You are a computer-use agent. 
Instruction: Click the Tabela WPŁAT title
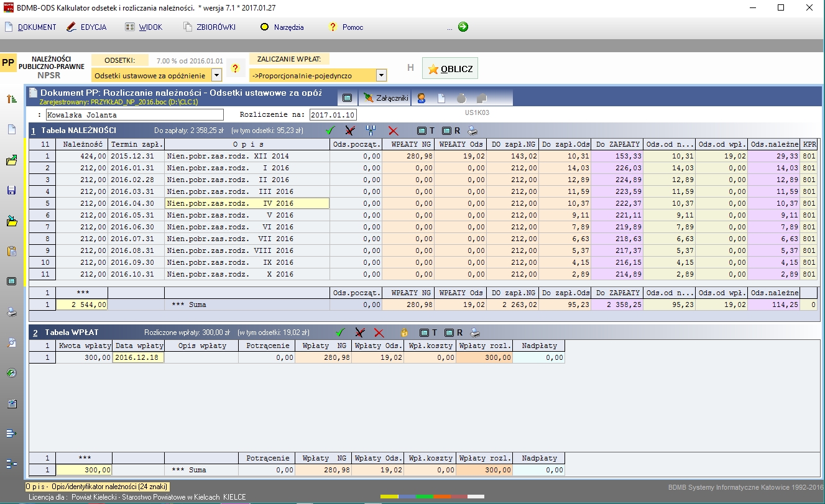tap(71, 332)
